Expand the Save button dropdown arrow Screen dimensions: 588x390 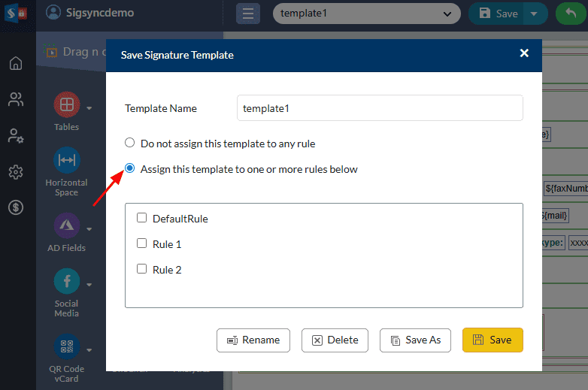(535, 14)
